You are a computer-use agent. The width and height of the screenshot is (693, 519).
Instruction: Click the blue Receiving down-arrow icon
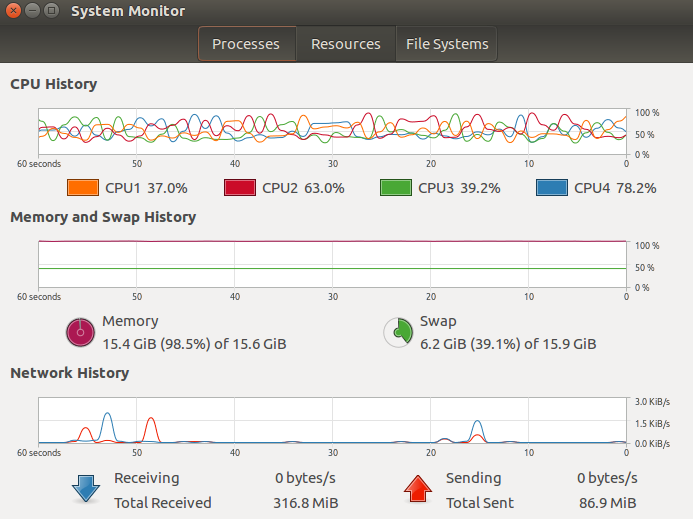pos(85,489)
